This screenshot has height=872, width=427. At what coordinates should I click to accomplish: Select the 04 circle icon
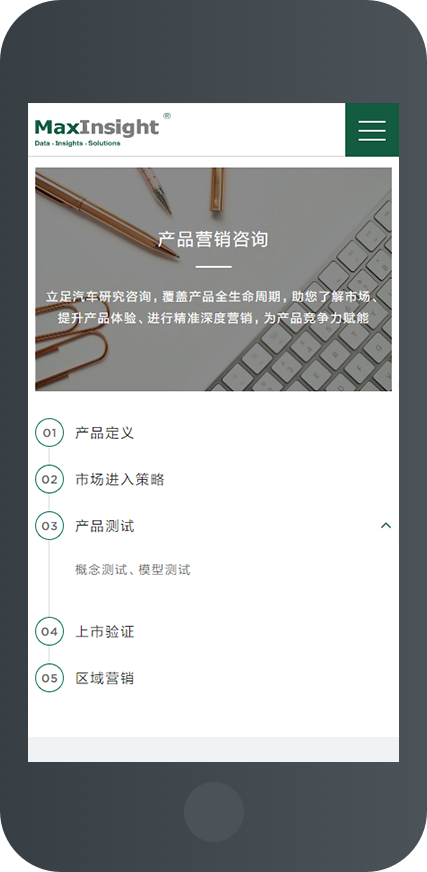[49, 632]
